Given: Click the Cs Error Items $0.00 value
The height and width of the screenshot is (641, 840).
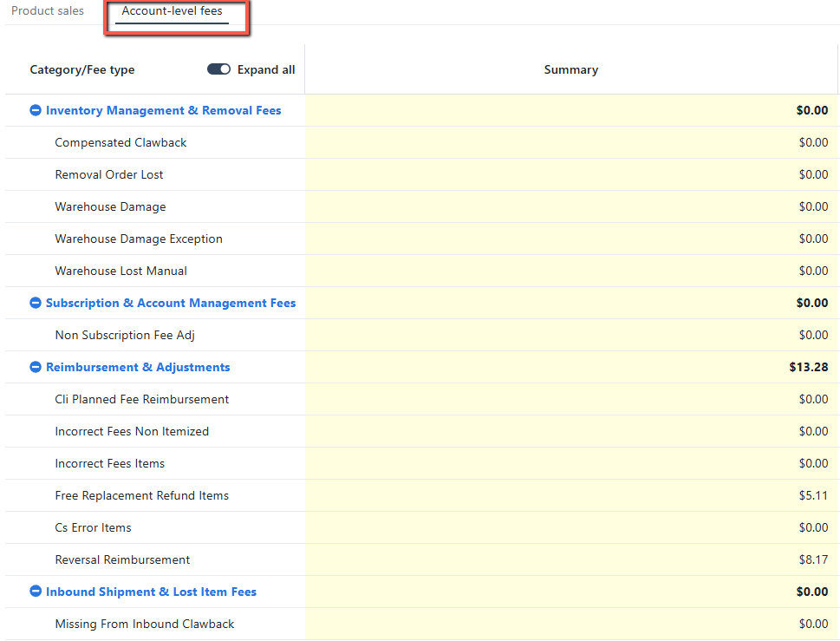Looking at the screenshot, I should coord(813,528).
